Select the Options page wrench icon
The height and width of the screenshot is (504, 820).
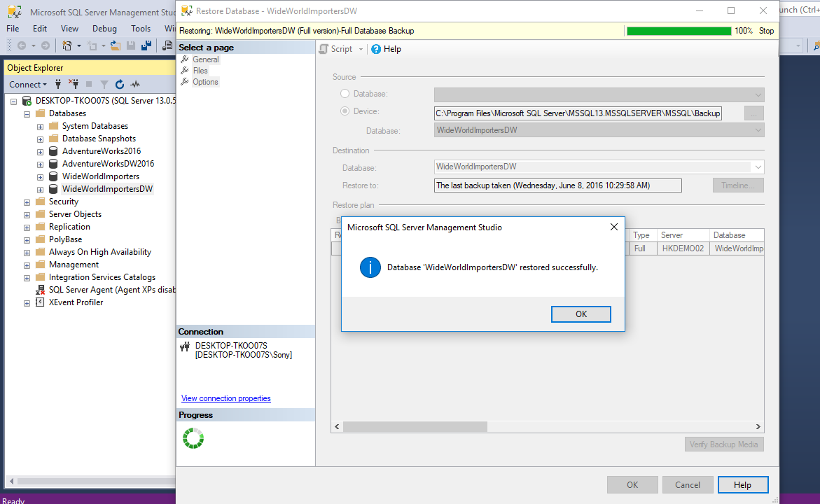click(x=185, y=82)
